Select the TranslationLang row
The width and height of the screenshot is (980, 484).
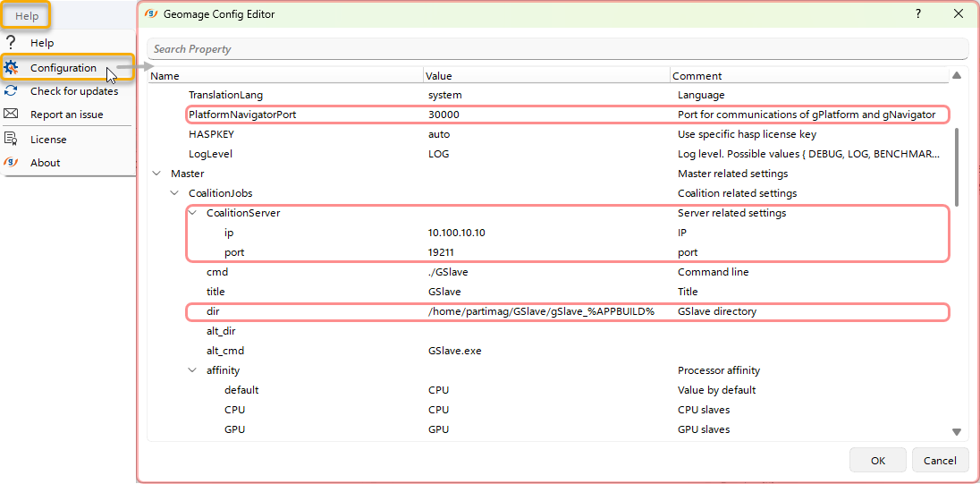(x=549, y=95)
